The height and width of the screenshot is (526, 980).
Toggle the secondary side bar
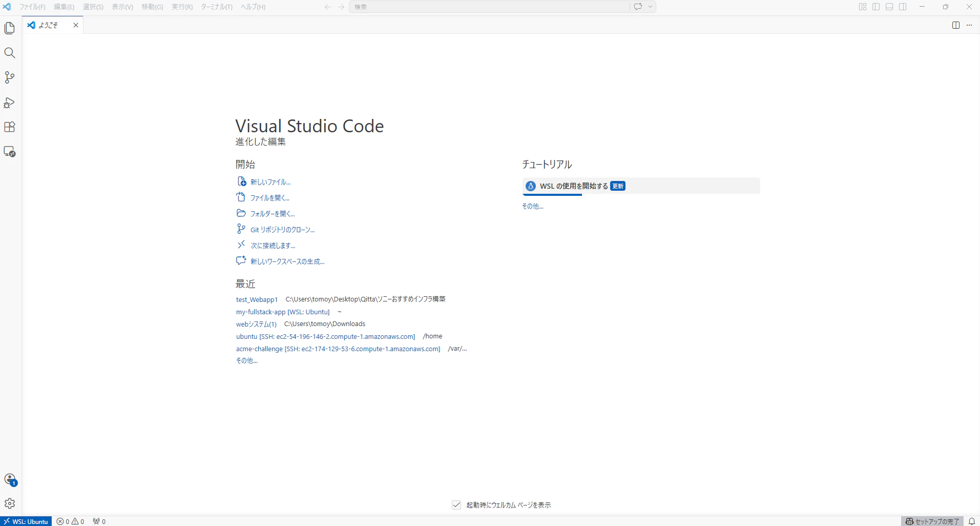click(x=903, y=7)
